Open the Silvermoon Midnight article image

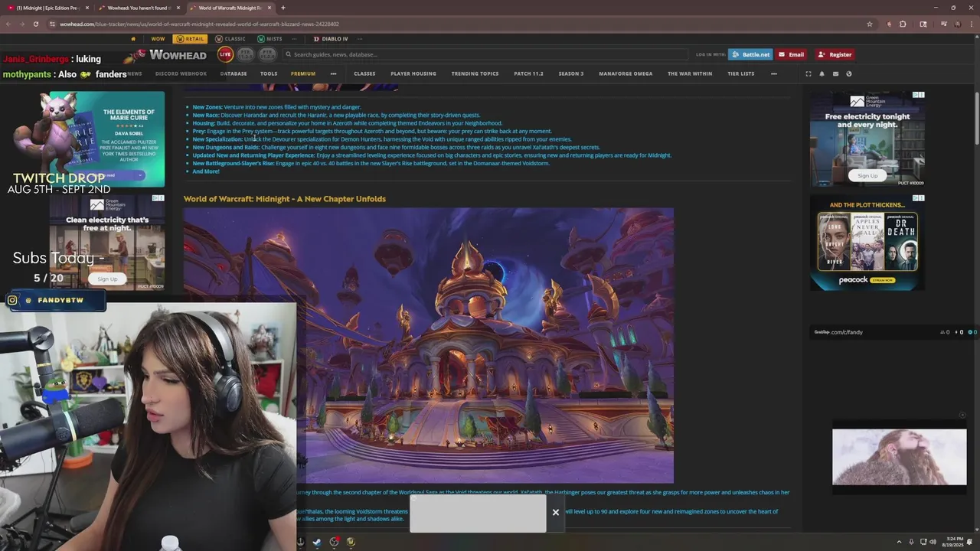pyautogui.click(x=429, y=345)
